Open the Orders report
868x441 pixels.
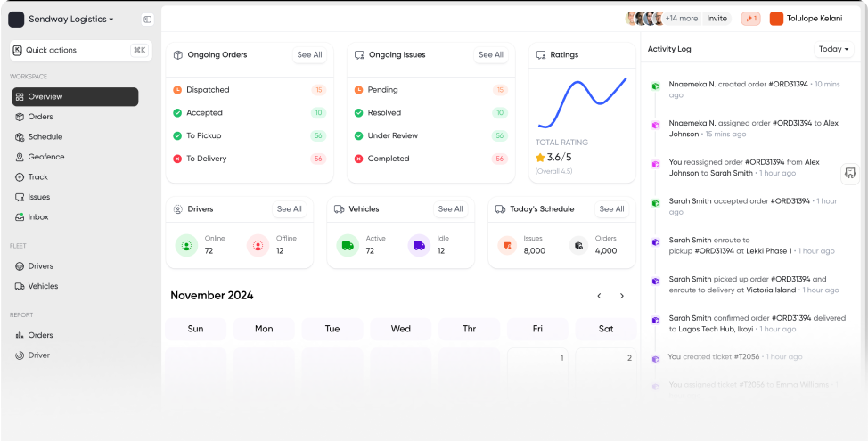[35, 335]
